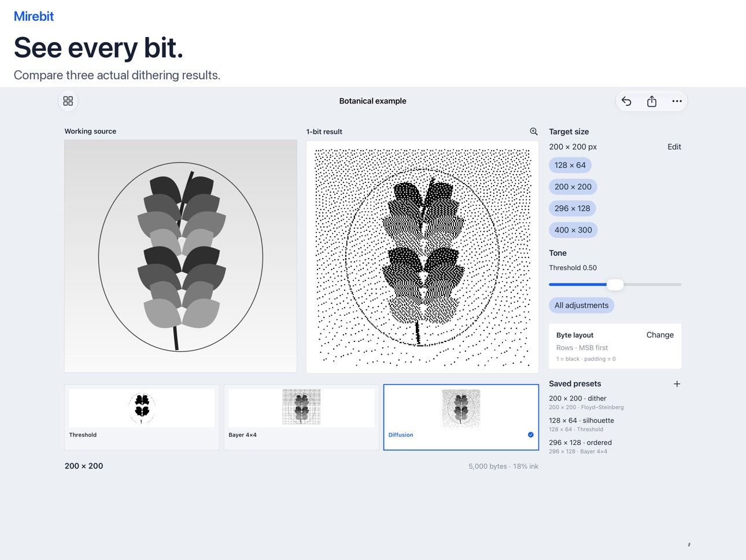This screenshot has width=746, height=560.
Task: Tap the share export icon
Action: tap(652, 101)
